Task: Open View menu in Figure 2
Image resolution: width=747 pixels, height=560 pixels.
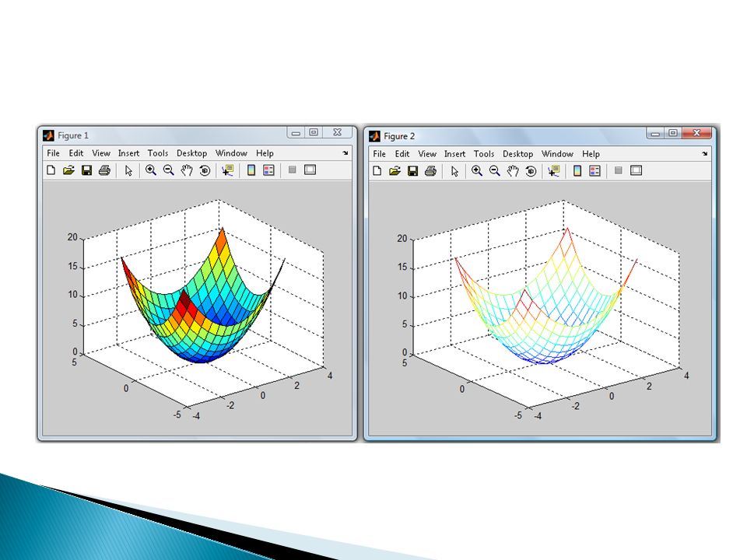Action: (x=427, y=154)
